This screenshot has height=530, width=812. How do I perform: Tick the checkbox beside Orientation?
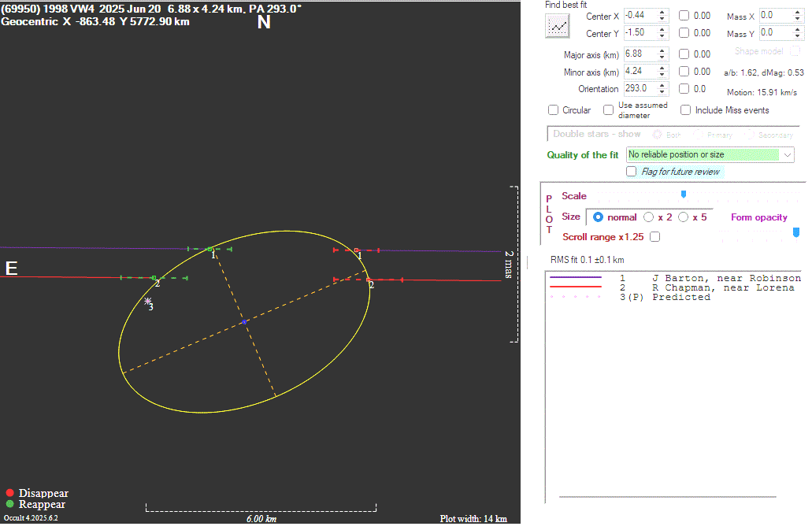tap(684, 88)
